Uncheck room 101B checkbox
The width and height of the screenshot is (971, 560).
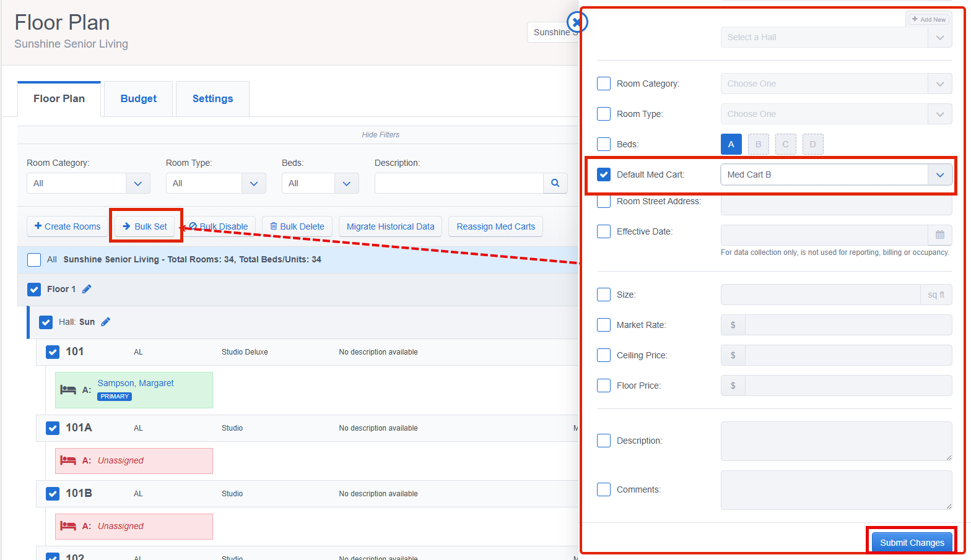click(x=53, y=493)
